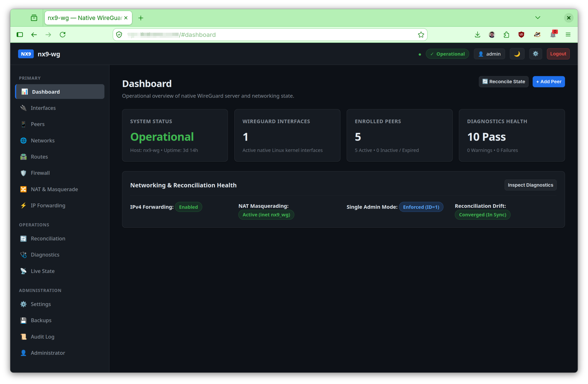
Task: Click the browser back arrow
Action: (x=34, y=34)
